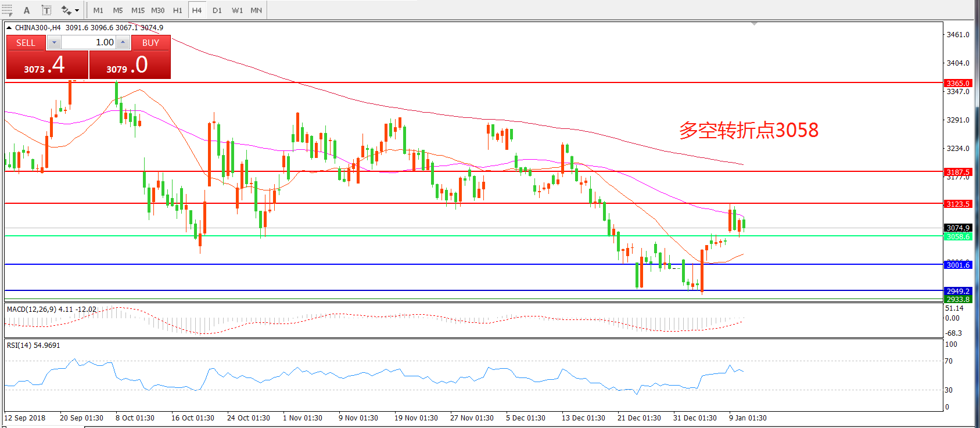Select the Text tool 'A' icon
The image size is (980, 428).
click(27, 10)
